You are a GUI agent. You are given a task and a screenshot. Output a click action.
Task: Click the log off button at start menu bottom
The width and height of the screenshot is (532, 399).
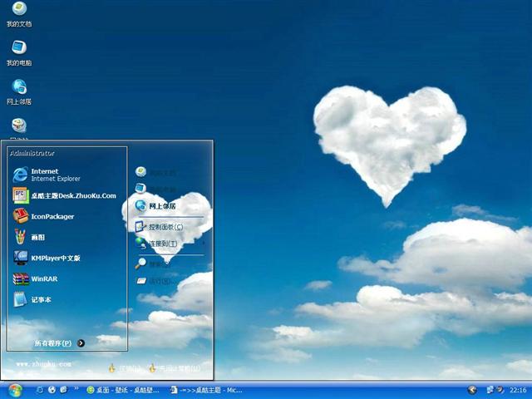[125, 367]
